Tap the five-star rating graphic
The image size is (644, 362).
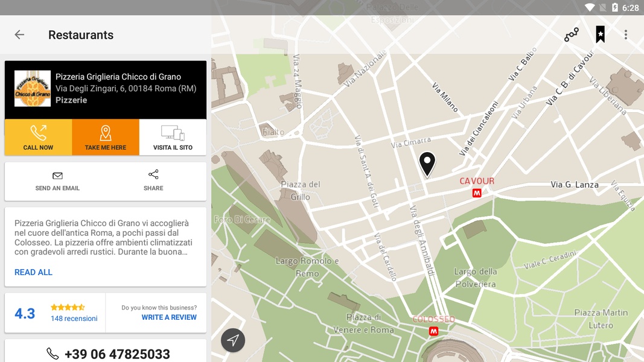(68, 307)
